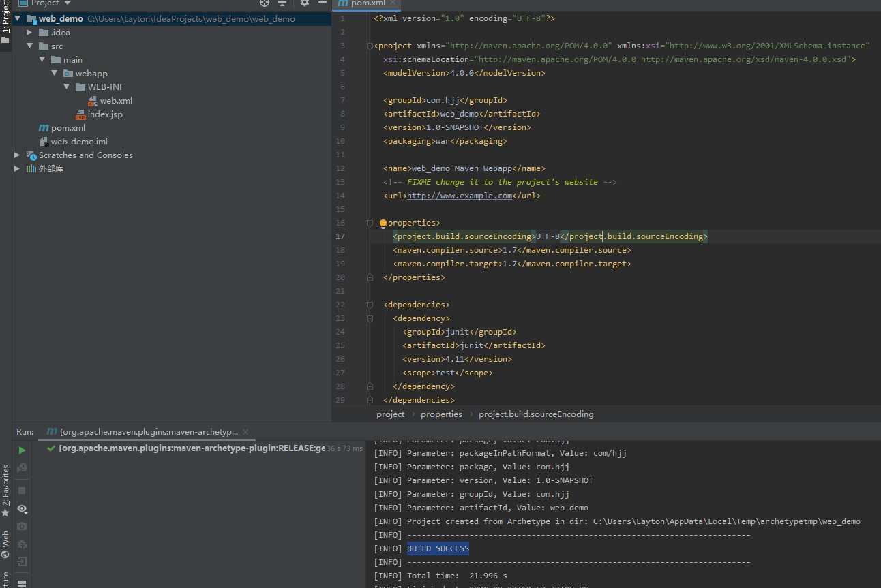Screen dimensions: 881x588
Task: Click the com.hjj groupId value at line 7
Action: [x=443, y=100]
